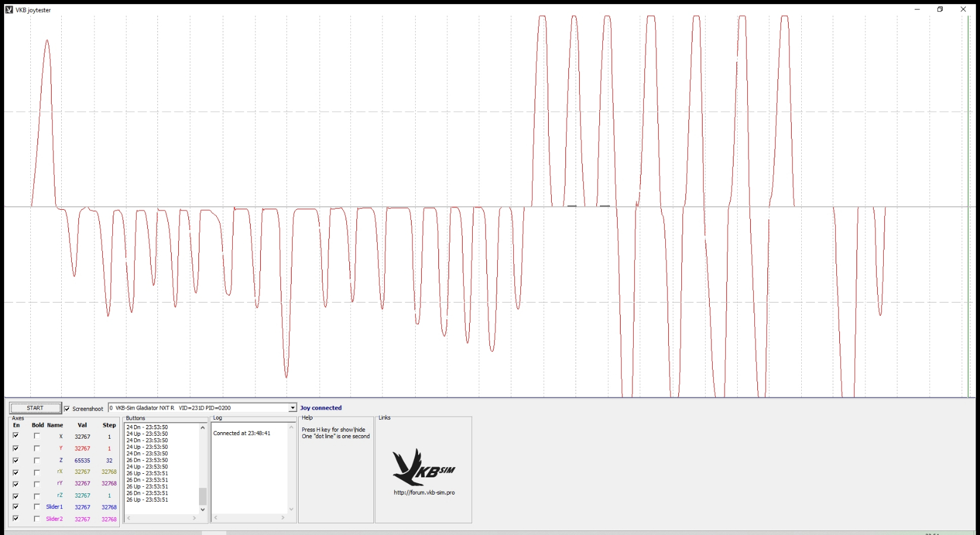The width and height of the screenshot is (980, 535).
Task: Click the rX axis name label
Action: (x=60, y=472)
